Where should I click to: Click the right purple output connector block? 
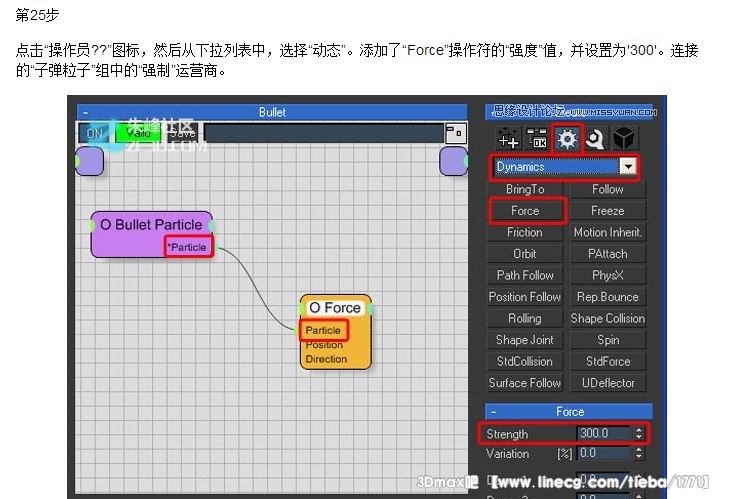pos(453,160)
